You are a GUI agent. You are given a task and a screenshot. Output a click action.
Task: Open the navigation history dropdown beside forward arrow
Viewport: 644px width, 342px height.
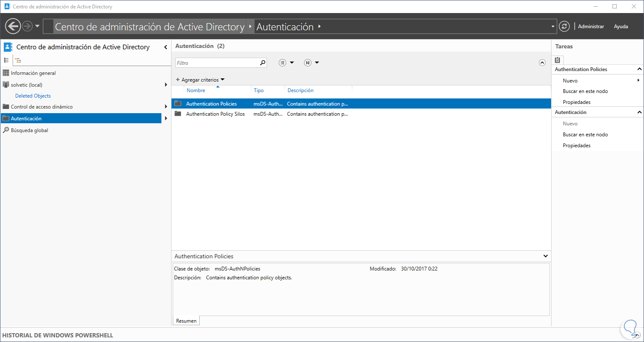37,26
